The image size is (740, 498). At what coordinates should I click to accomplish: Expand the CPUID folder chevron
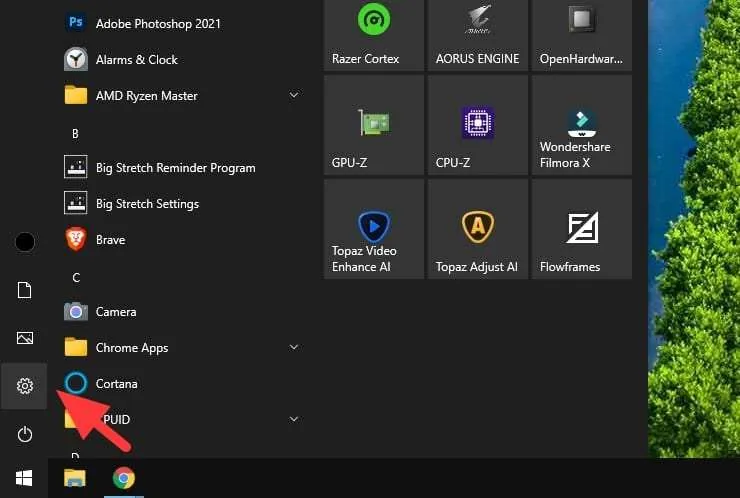click(x=294, y=419)
